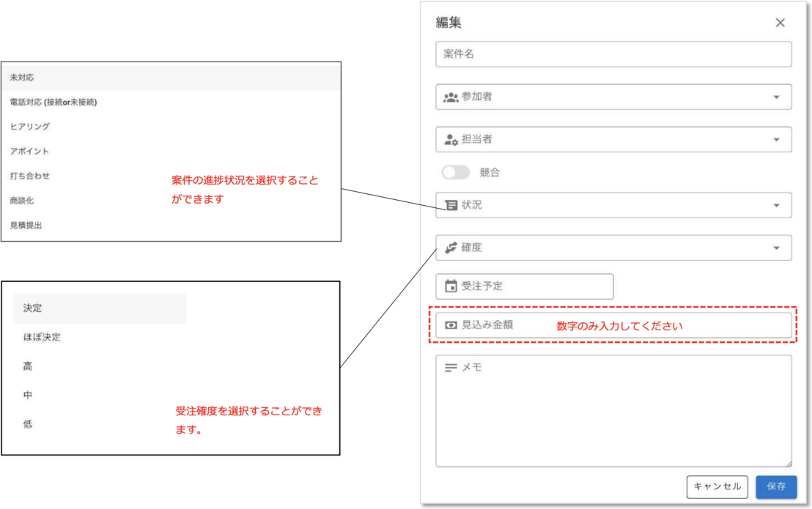Screen dimensions: 812x509
Task: Click the 確度 handshake icon
Action: 451,248
